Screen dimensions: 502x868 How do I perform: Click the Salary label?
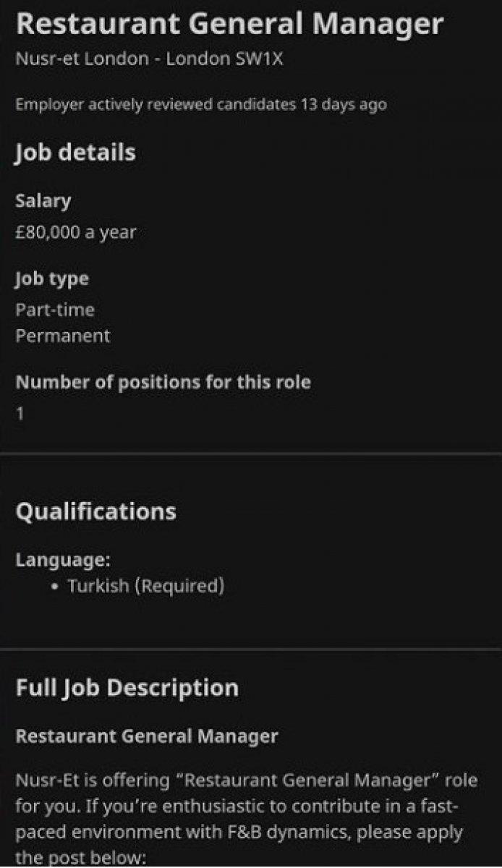43,201
